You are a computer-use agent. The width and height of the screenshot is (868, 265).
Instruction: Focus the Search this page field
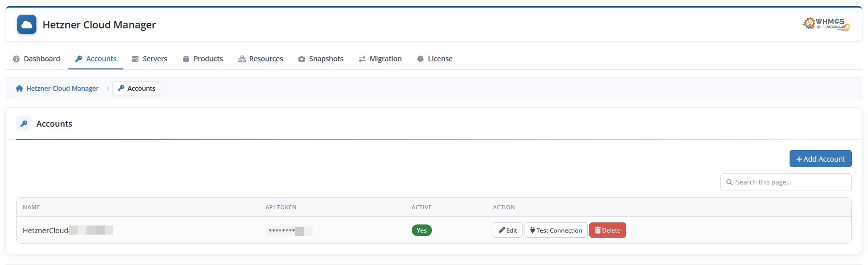[x=786, y=182]
